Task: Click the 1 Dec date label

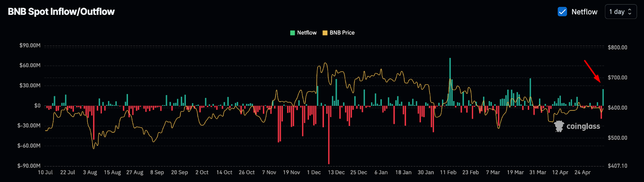Action: (314, 172)
